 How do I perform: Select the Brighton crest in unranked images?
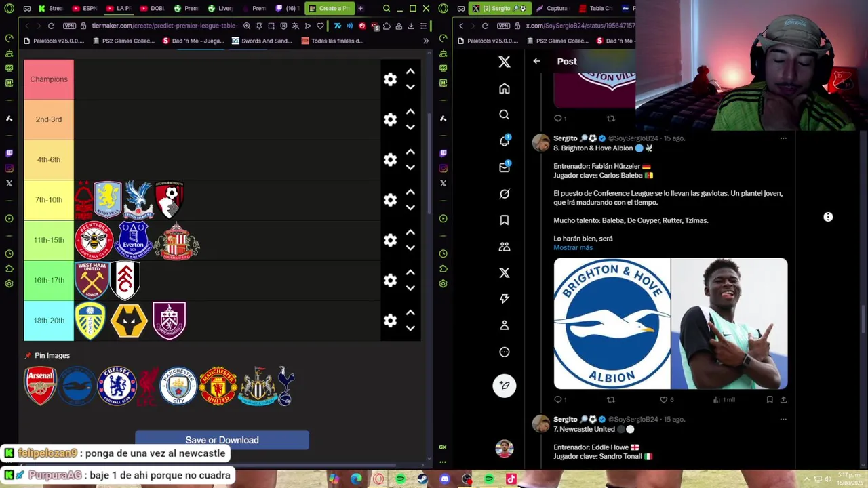(x=77, y=386)
